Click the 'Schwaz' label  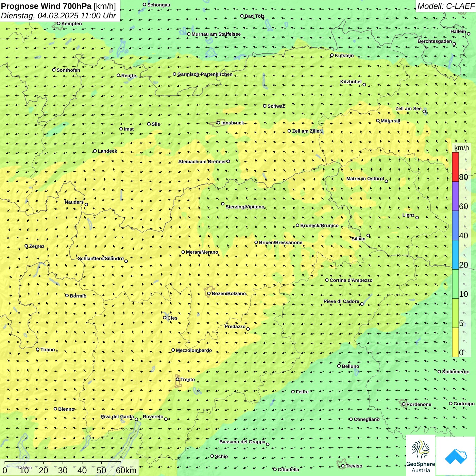point(276,106)
